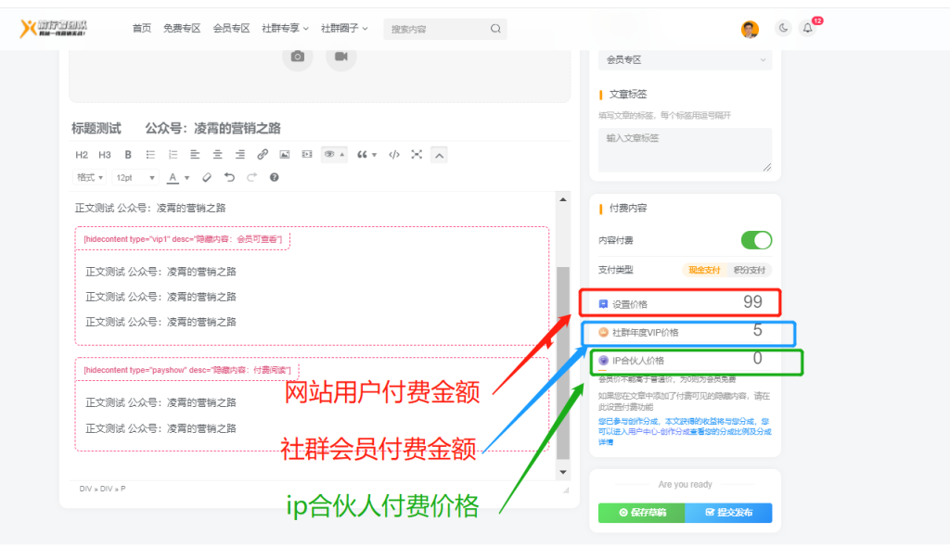Screen dimensions: 950x560
Task: Click the dark mode moon icon
Action: coord(783,28)
